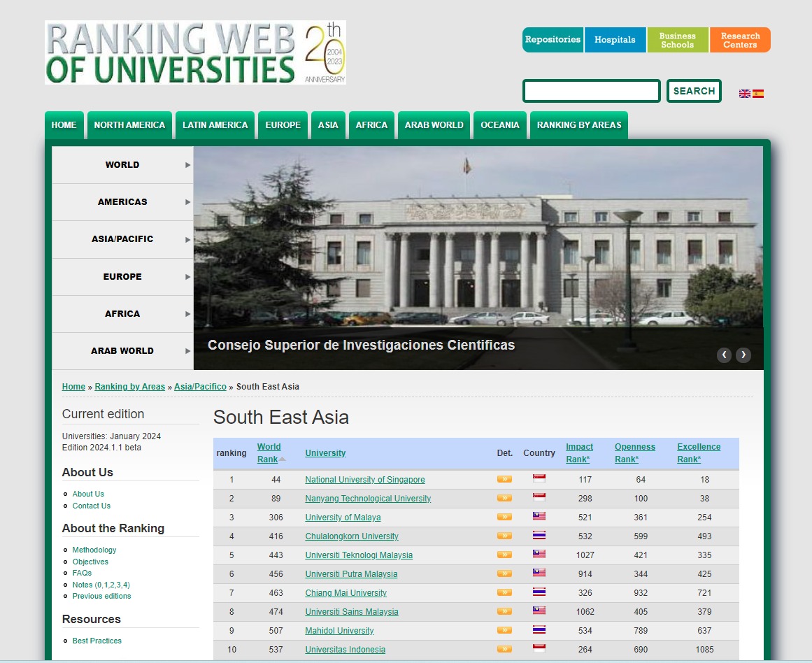Go to the previous slideshow image
812x663 pixels.
(724, 355)
